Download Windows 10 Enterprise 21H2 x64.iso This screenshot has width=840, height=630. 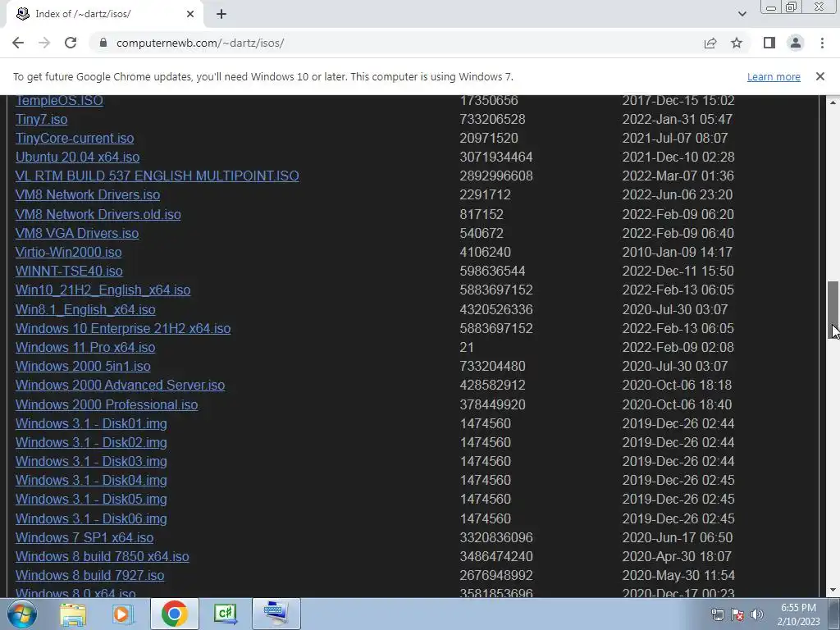123,328
